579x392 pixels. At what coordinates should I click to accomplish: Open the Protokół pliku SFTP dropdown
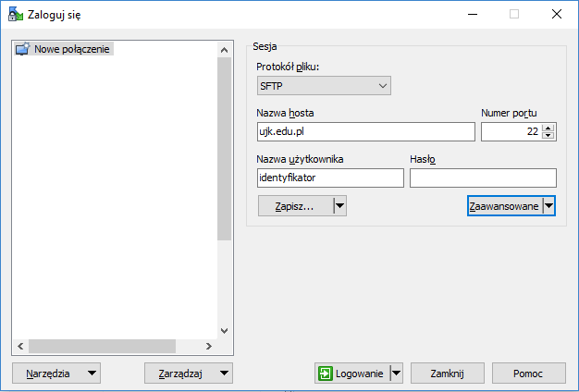324,86
